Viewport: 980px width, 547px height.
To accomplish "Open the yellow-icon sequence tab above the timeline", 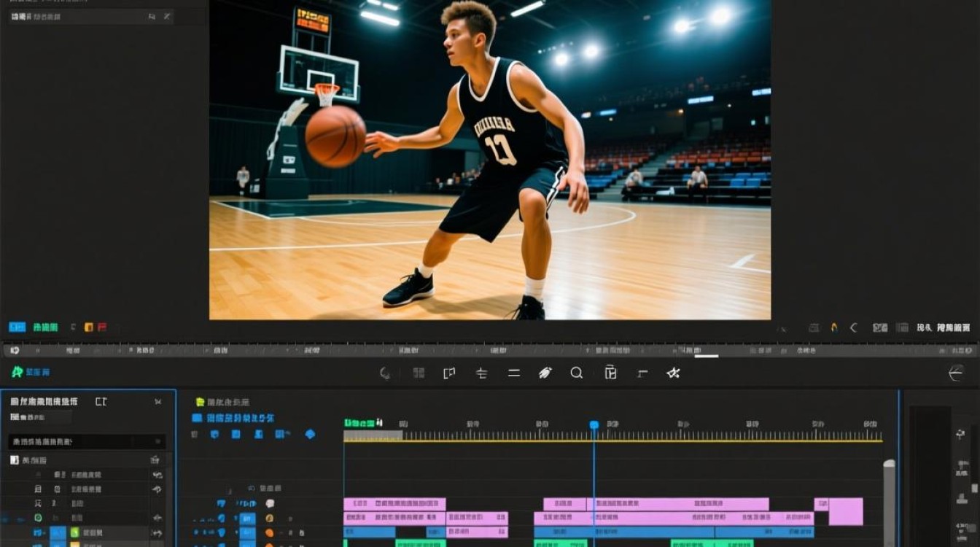I will [222, 402].
